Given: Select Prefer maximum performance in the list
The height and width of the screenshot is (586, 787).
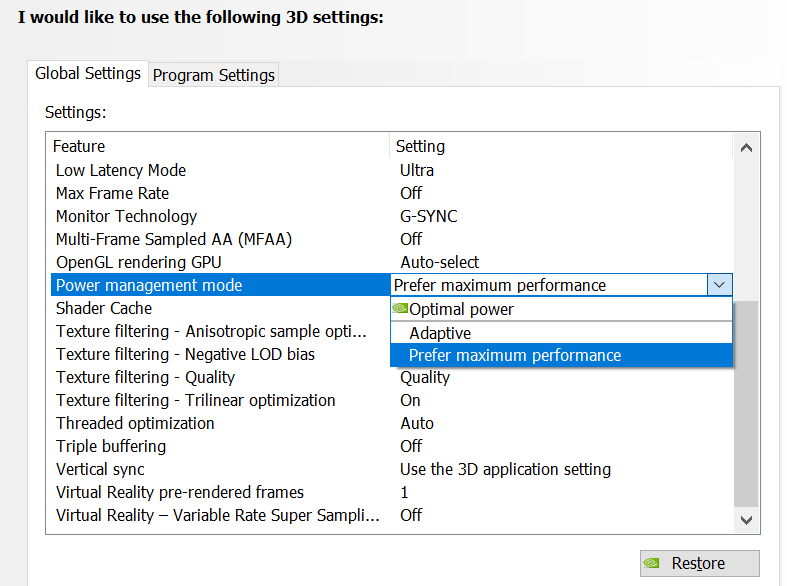Looking at the screenshot, I should (515, 356).
